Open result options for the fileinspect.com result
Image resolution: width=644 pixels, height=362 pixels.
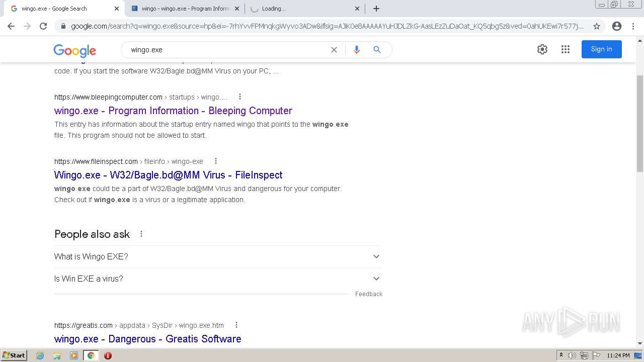coord(216,161)
